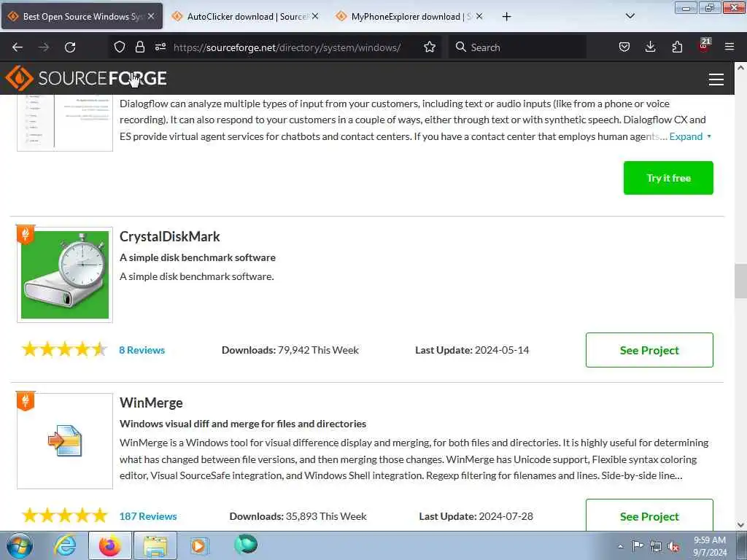Click the page scrollbar down arrow
This screenshot has width=747, height=560.
pyautogui.click(x=740, y=525)
